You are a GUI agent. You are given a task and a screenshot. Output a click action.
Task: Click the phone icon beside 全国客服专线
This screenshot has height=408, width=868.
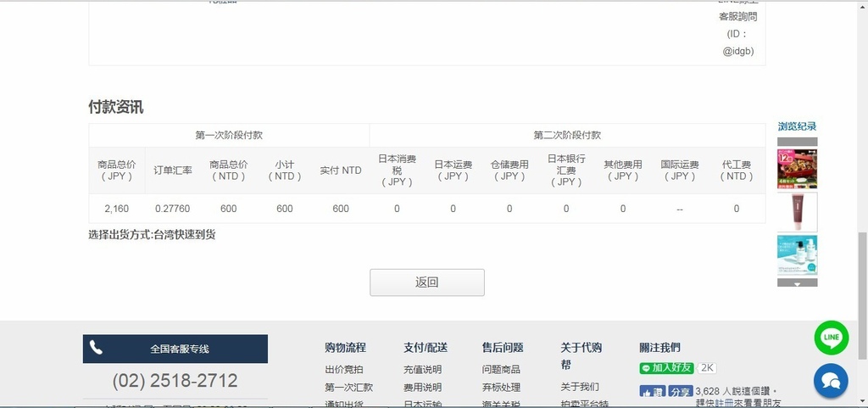click(x=97, y=348)
